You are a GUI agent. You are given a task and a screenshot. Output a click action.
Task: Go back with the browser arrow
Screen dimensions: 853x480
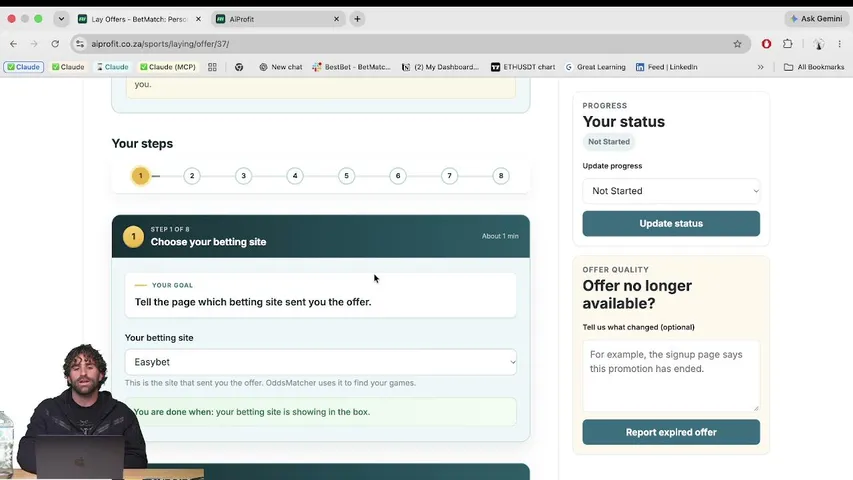pyautogui.click(x=14, y=44)
